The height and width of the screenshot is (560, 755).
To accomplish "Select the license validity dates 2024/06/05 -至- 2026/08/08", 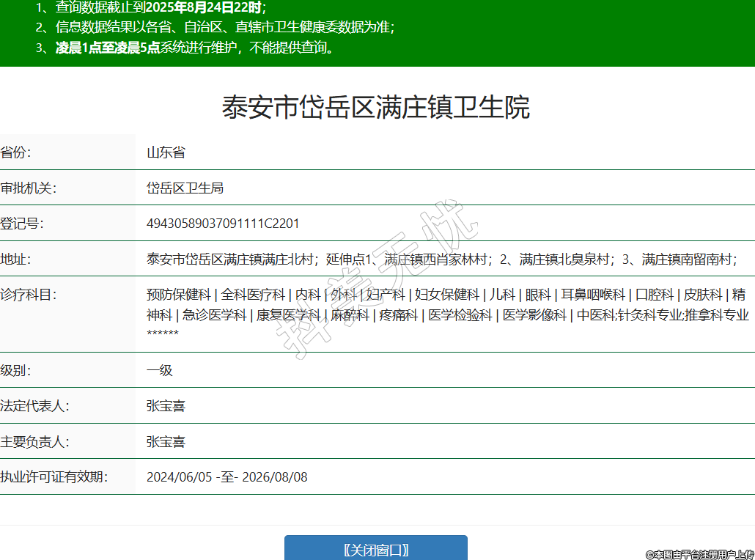I will pyautogui.click(x=227, y=477).
